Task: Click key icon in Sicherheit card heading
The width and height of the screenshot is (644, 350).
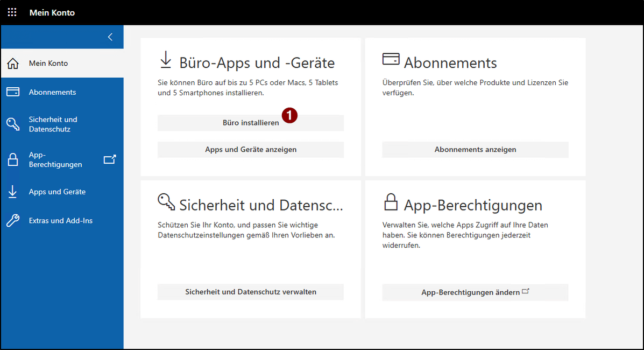Action: click(x=166, y=202)
